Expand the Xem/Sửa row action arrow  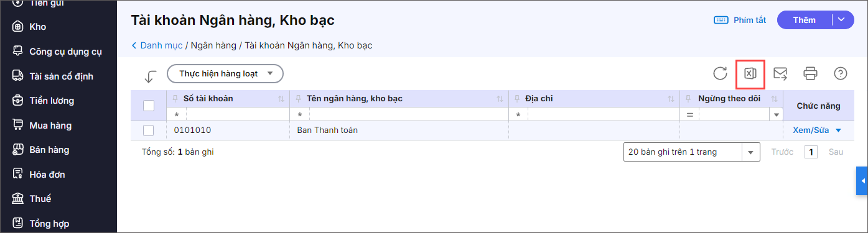[x=838, y=130]
